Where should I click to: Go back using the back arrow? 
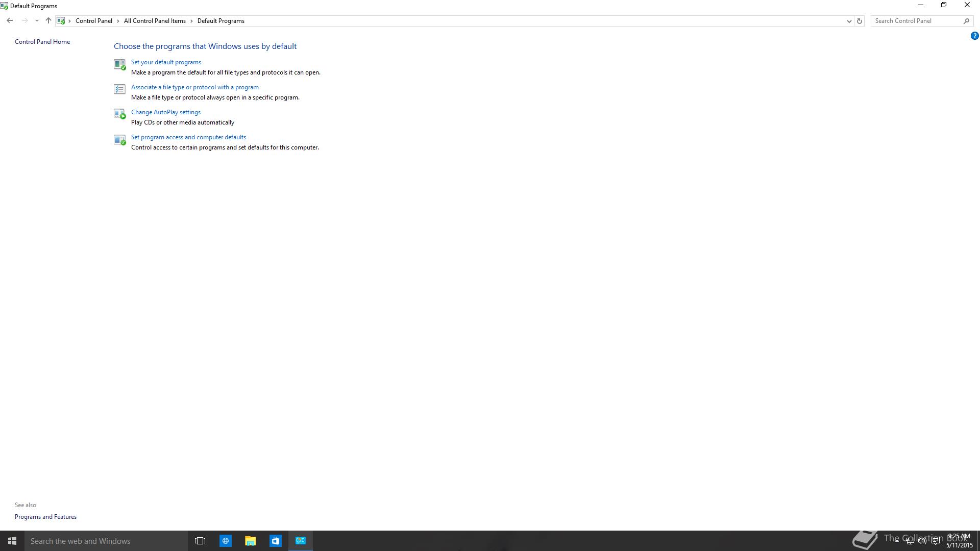pyautogui.click(x=10, y=21)
